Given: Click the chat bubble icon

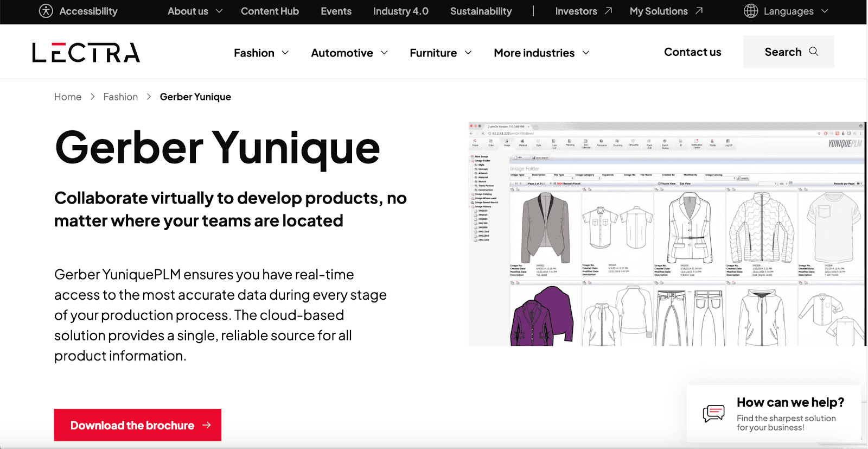Looking at the screenshot, I should pyautogui.click(x=713, y=414).
